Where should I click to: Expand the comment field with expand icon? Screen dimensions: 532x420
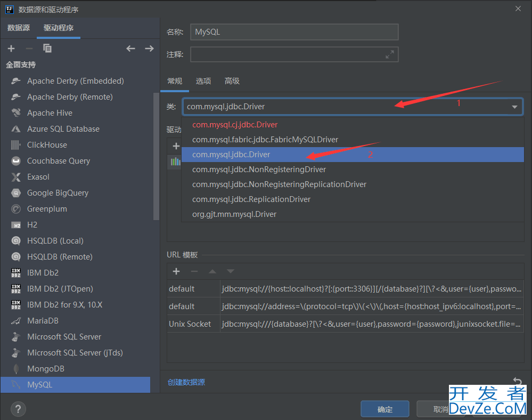point(389,54)
